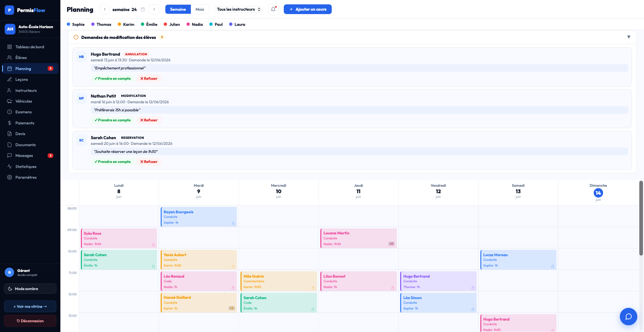The height and width of the screenshot is (332, 644).
Task: Open Hugo Bertrand lesson on Vendredi
Action: (x=438, y=281)
